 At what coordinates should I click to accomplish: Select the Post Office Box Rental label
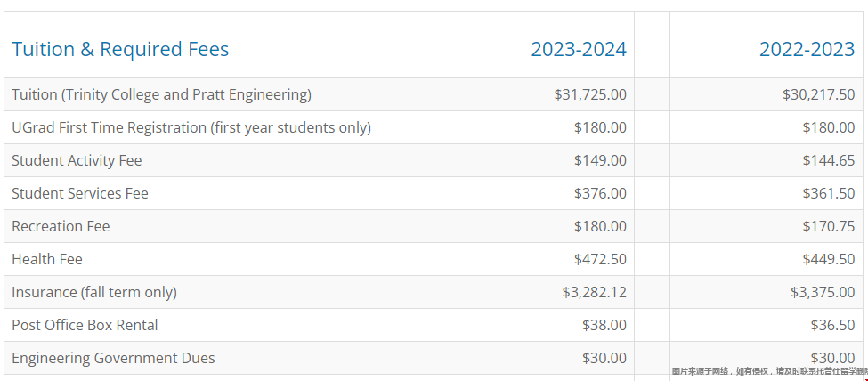click(85, 325)
